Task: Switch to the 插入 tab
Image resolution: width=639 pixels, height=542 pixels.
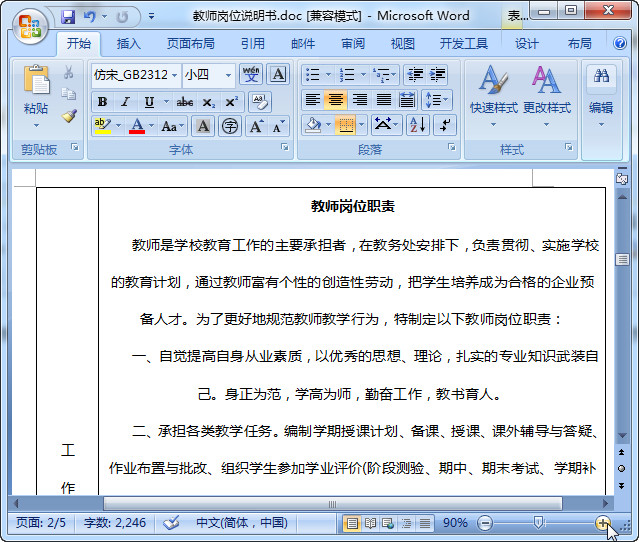Action: click(129, 44)
